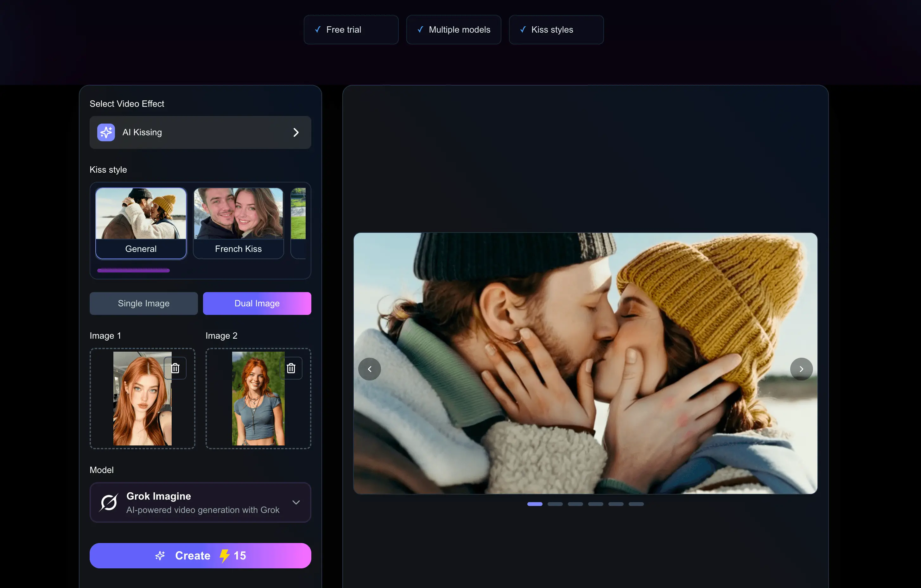Switch to Dual Image tab
The height and width of the screenshot is (588, 921).
pos(257,304)
